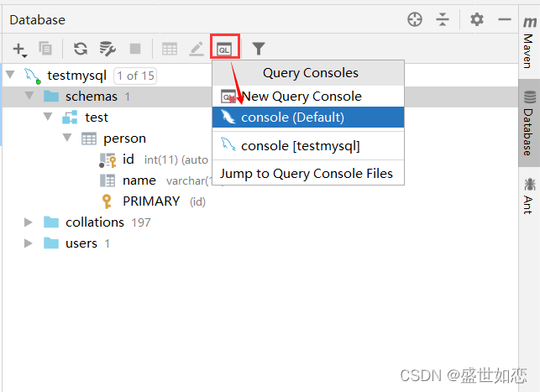Open Data Source Properties wrench icon

(x=107, y=49)
